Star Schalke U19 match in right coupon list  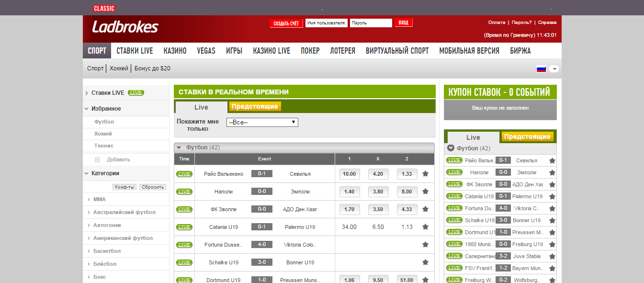pos(552,220)
